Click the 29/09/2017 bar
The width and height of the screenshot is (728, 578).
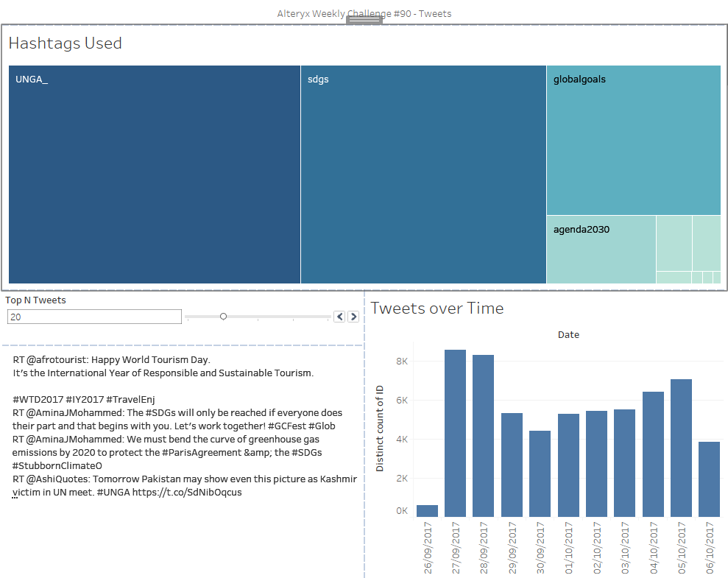(x=512, y=465)
